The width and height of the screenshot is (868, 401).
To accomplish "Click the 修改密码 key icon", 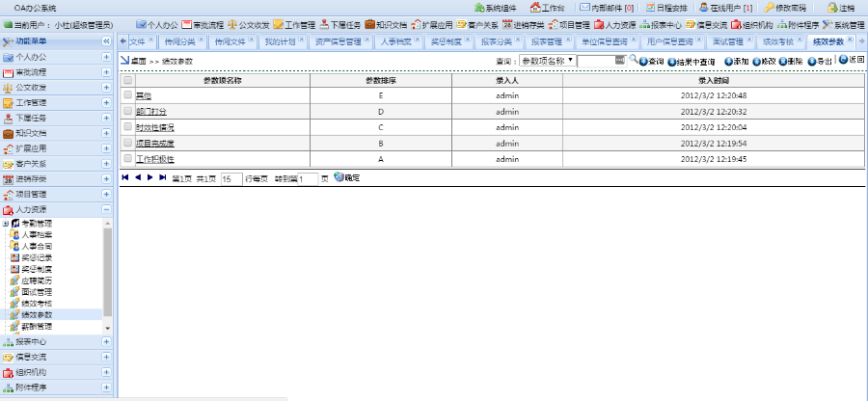I will click(769, 8).
